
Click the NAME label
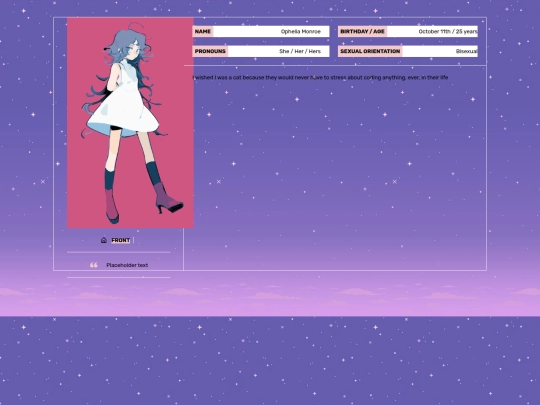(x=202, y=31)
